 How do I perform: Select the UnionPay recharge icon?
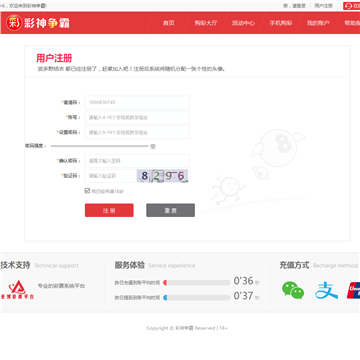point(353,290)
